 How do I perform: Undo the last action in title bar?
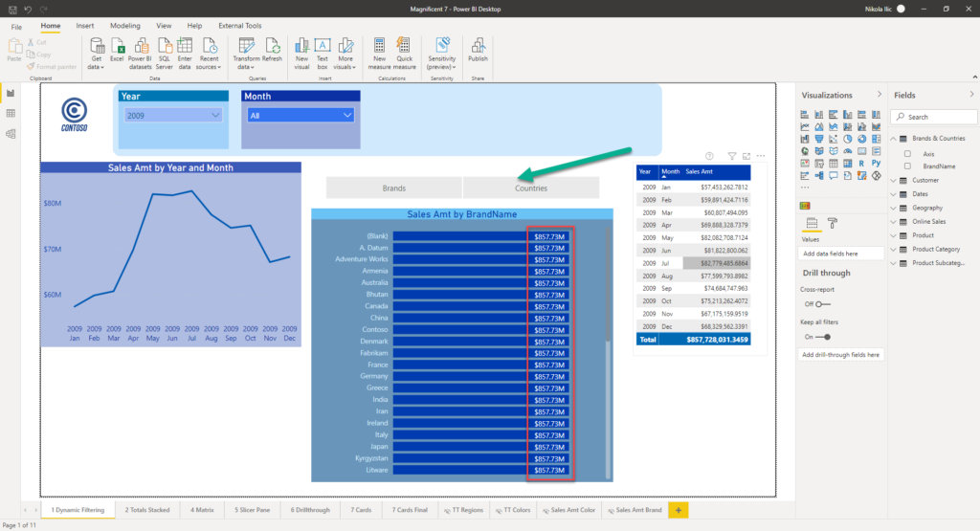[x=28, y=10]
